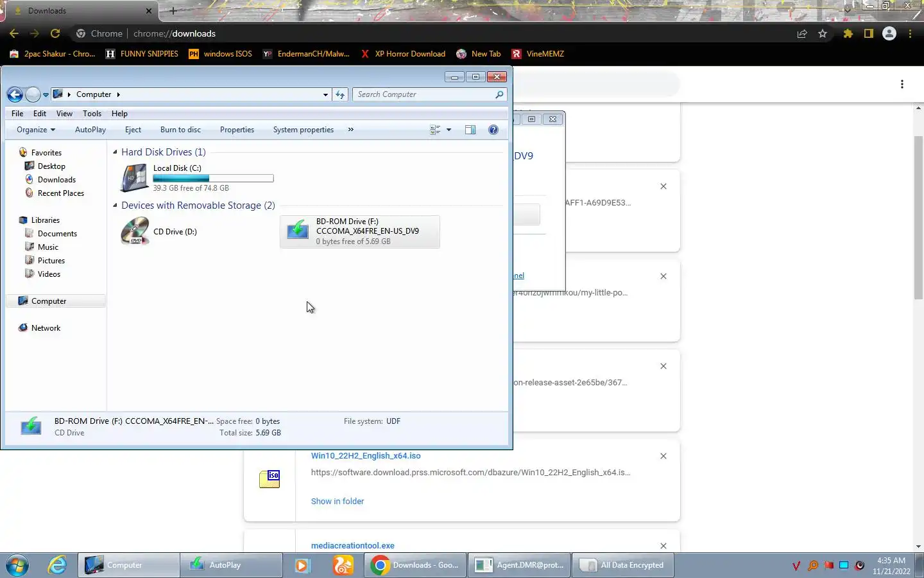This screenshot has height=578, width=924.
Task: Select Computer in navigation pane
Action: 49,301
